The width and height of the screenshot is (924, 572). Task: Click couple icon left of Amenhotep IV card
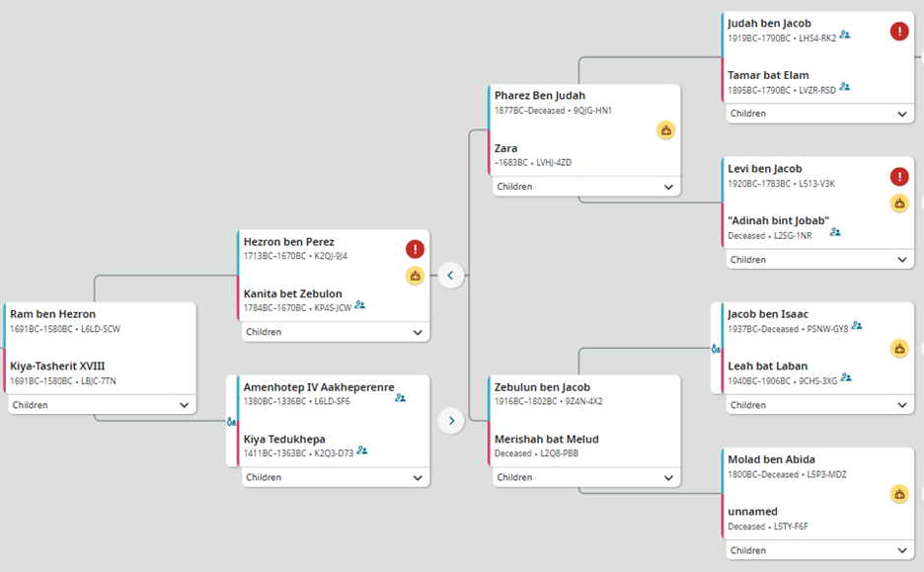click(231, 422)
